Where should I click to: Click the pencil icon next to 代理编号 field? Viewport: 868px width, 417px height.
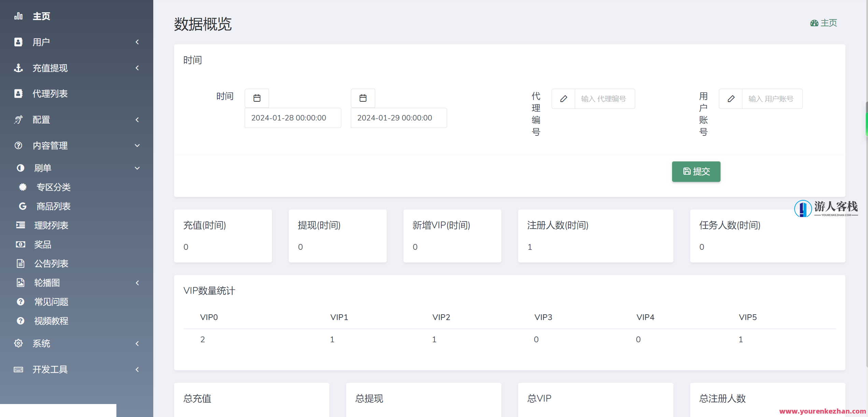pos(563,99)
